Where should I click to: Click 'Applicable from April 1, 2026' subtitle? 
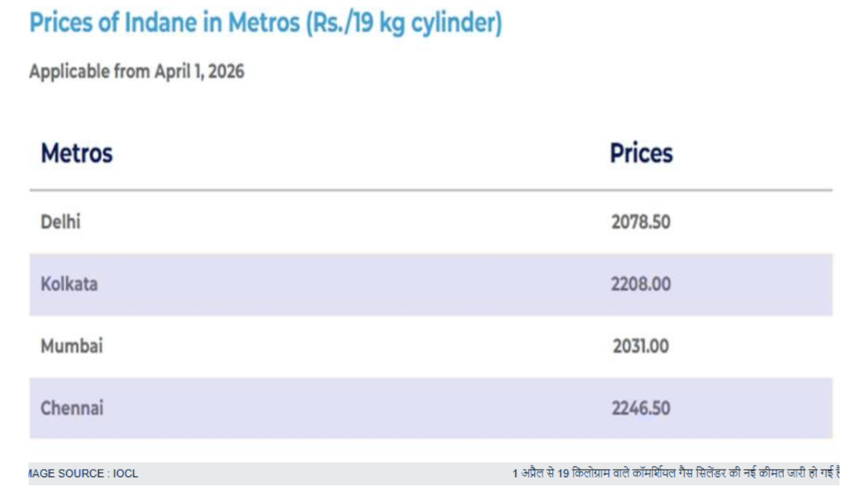coord(136,72)
